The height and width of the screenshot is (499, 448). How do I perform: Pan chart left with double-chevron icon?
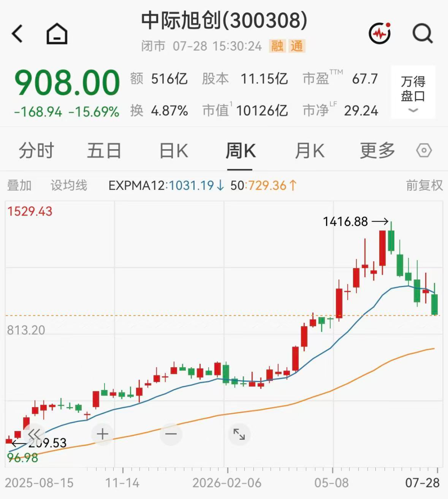34,434
